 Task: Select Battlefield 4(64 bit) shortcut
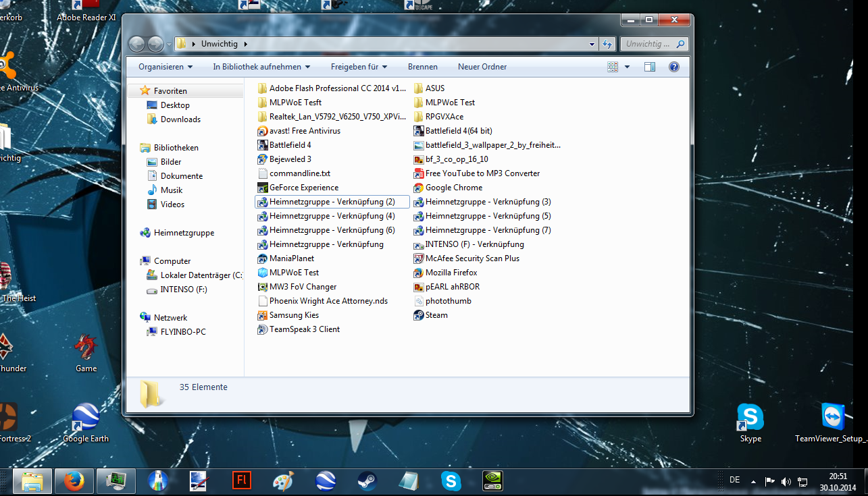coord(453,131)
